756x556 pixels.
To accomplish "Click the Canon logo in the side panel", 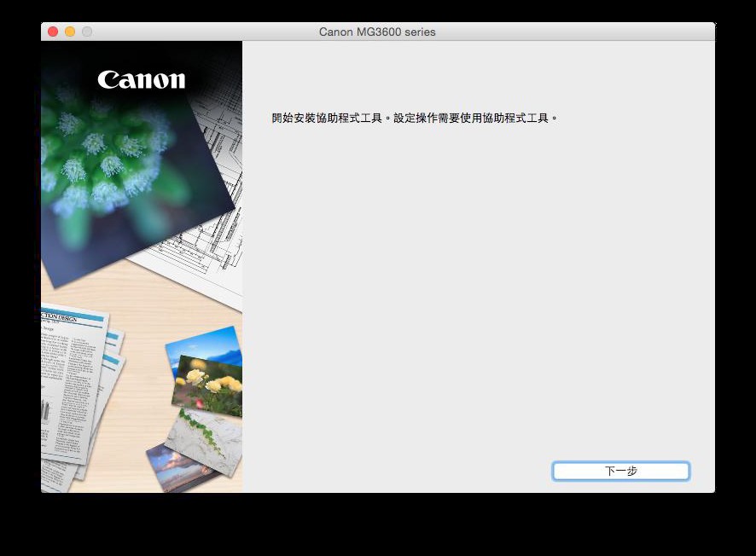I will [142, 80].
